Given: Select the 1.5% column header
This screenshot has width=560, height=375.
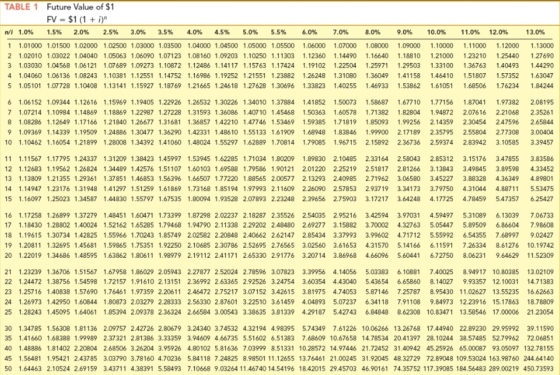Looking at the screenshot, I should click(x=54, y=32).
